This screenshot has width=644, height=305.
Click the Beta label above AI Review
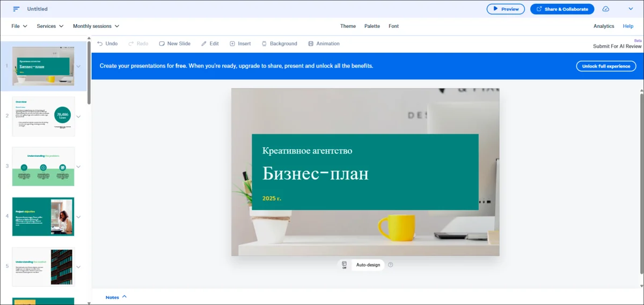[638, 41]
